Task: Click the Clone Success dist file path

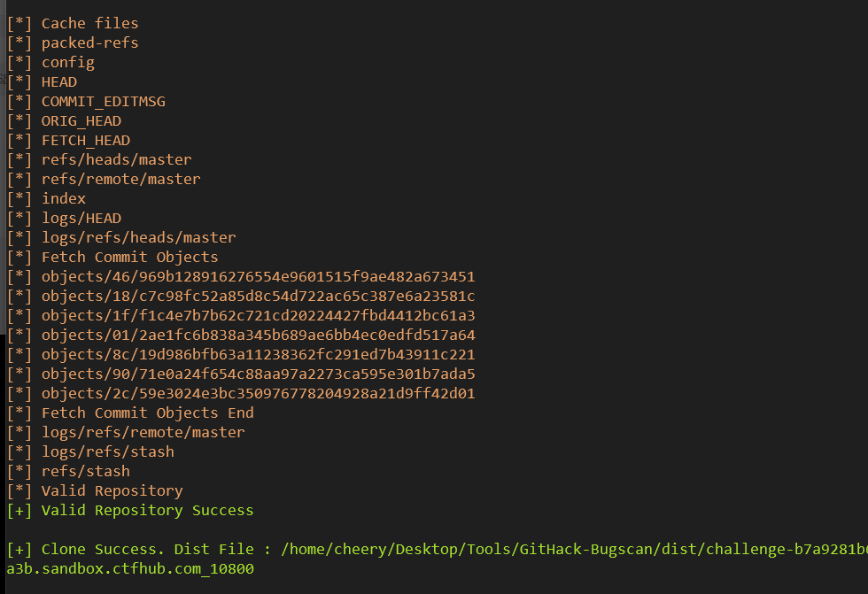Action: (574, 549)
